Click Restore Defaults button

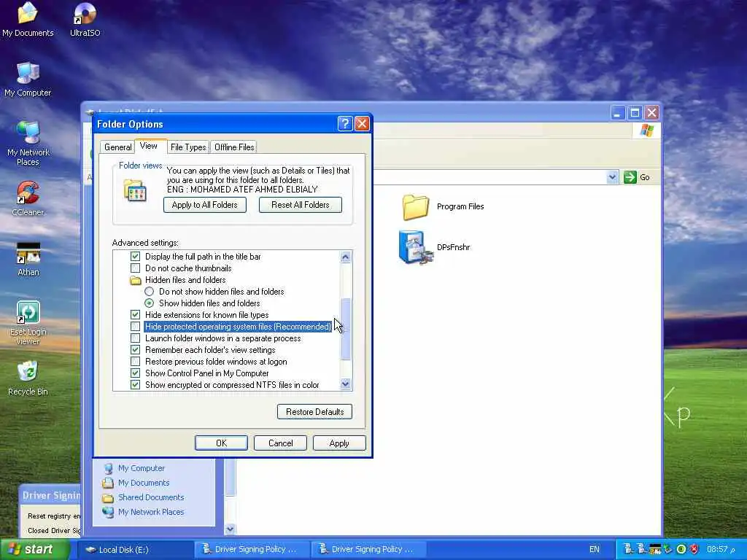[x=314, y=412]
